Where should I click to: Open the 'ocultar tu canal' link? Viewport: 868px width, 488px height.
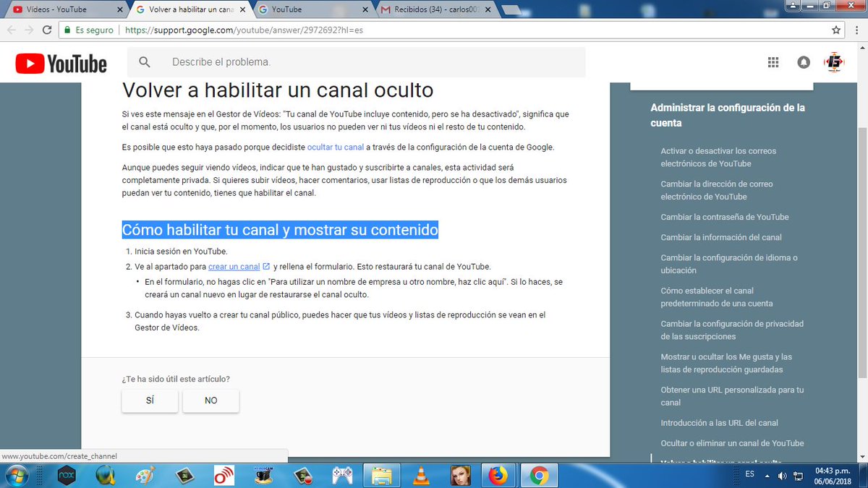pyautogui.click(x=336, y=147)
